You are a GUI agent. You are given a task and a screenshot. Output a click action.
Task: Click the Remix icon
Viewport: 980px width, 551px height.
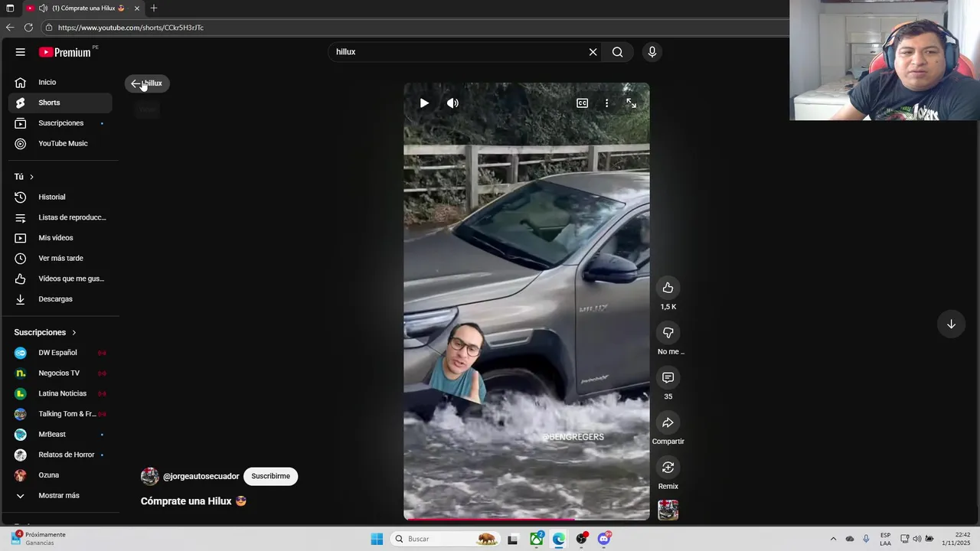(668, 468)
